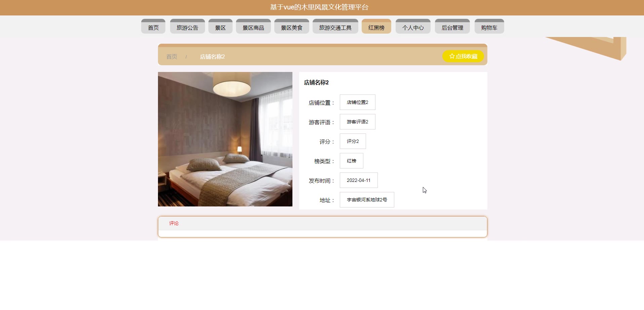Click the 红榜 value box
Viewport: 644px width, 310px height.
[351, 161]
